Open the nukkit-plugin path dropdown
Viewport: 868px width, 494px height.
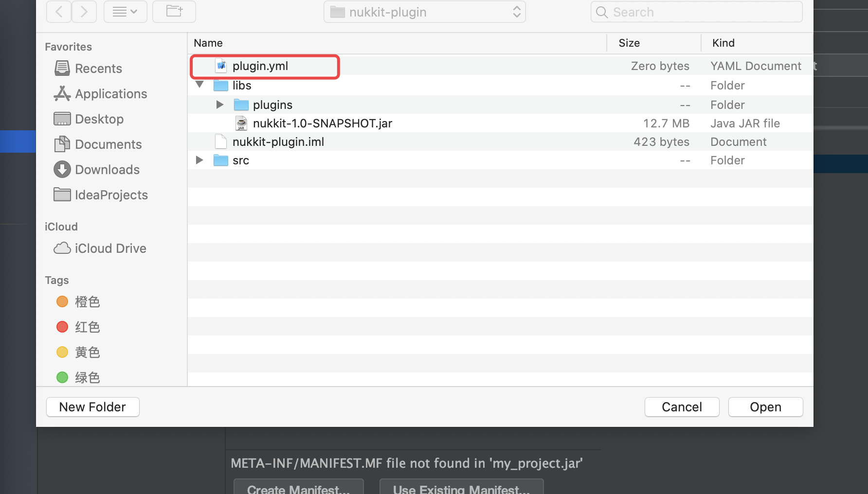pos(424,12)
